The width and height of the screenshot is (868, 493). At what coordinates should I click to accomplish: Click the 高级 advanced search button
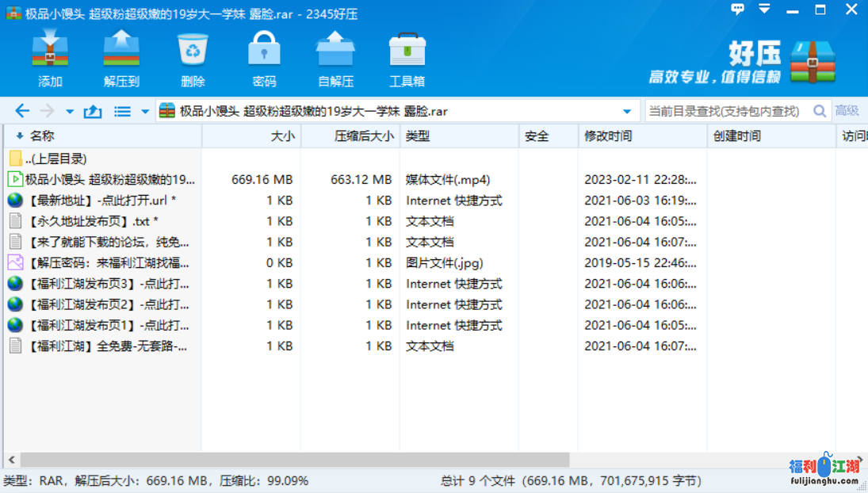coord(847,111)
